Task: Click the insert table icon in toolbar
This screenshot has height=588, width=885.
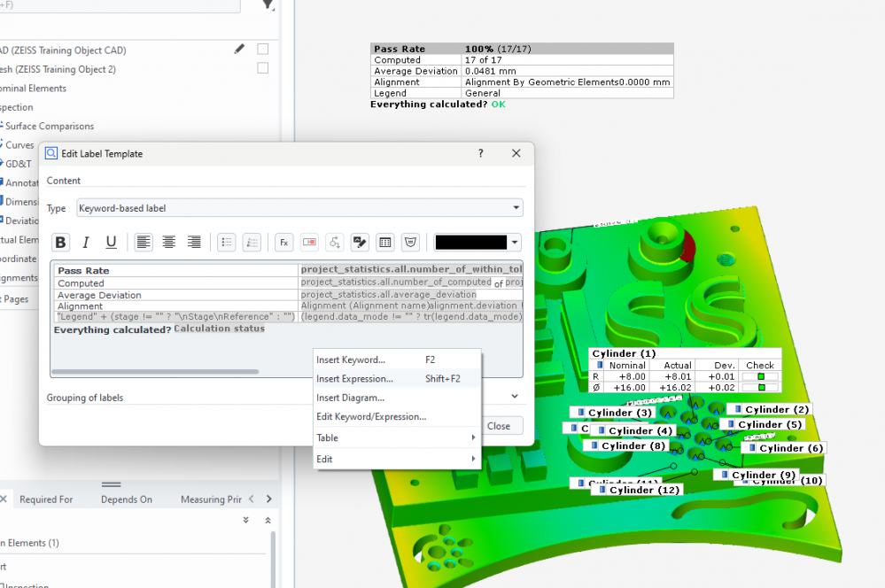Action: 385,243
